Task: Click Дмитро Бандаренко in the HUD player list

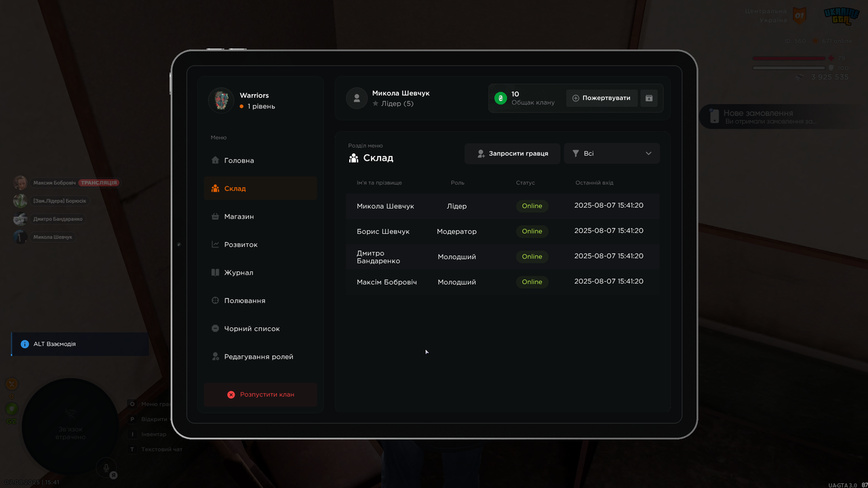Action: pyautogui.click(x=59, y=219)
